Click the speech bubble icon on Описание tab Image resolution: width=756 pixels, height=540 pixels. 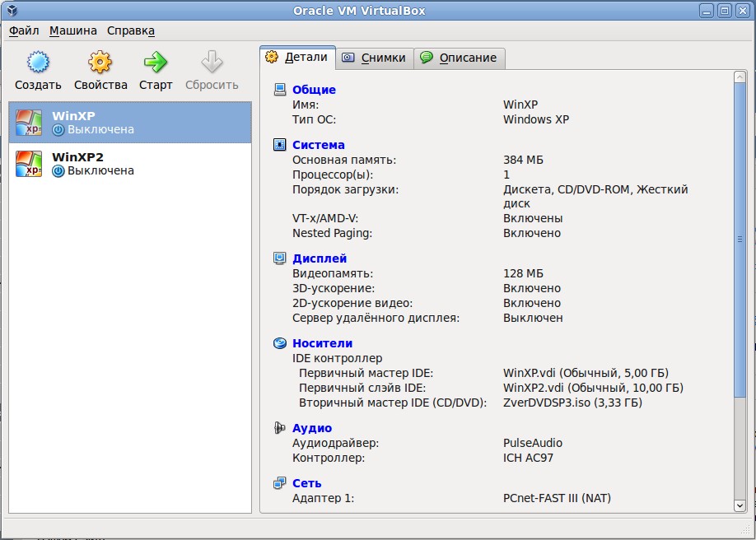427,58
